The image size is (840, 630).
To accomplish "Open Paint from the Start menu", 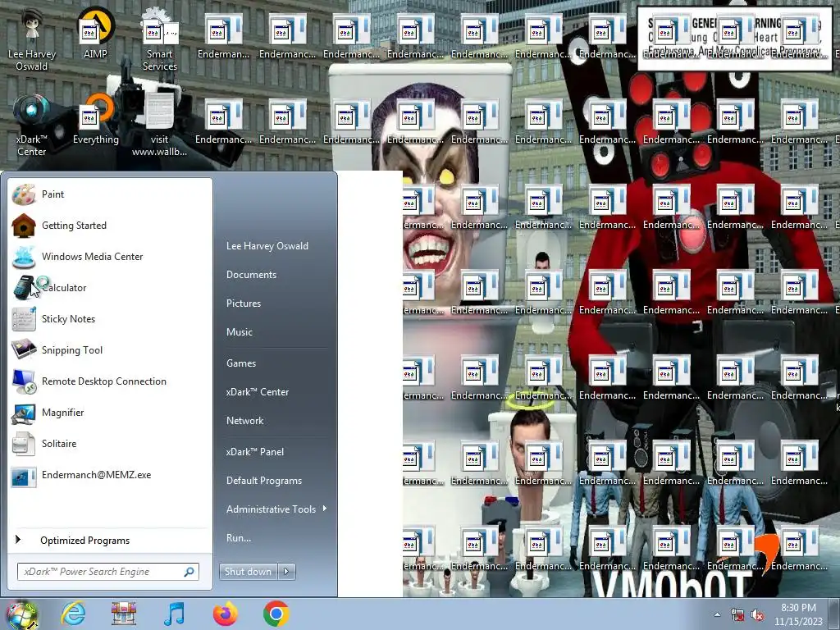I will click(x=110, y=194).
